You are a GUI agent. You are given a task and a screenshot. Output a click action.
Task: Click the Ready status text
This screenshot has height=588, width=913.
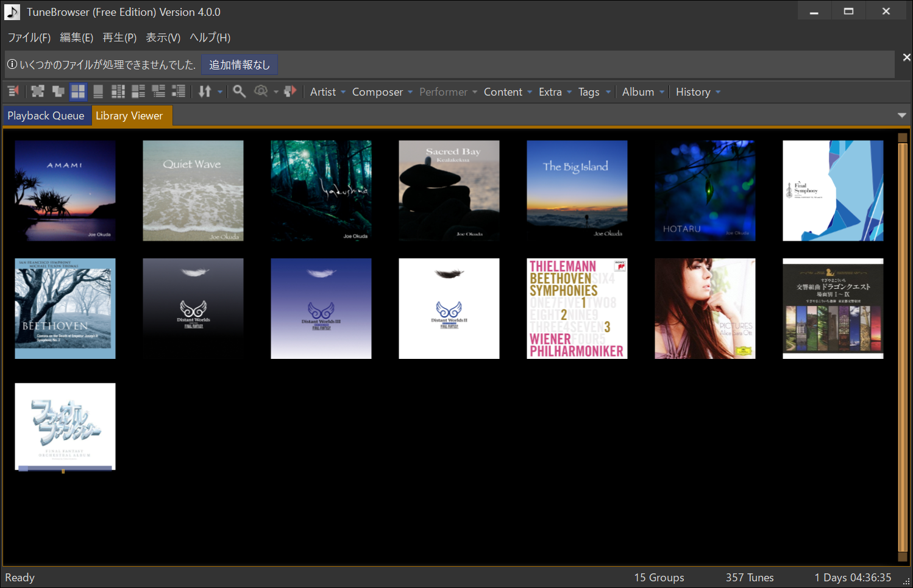pyautogui.click(x=20, y=578)
